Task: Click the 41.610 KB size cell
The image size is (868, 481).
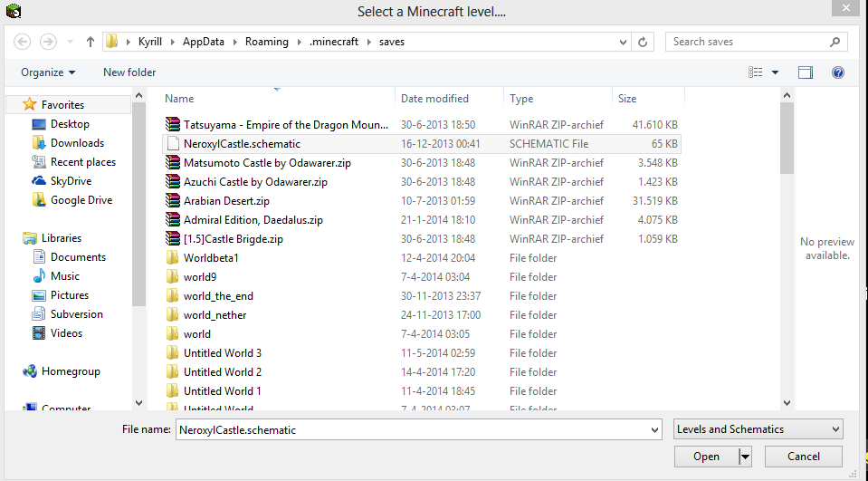Action: pos(655,125)
